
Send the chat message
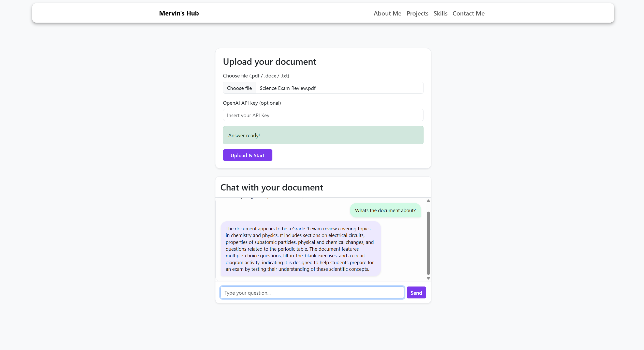[416, 293]
